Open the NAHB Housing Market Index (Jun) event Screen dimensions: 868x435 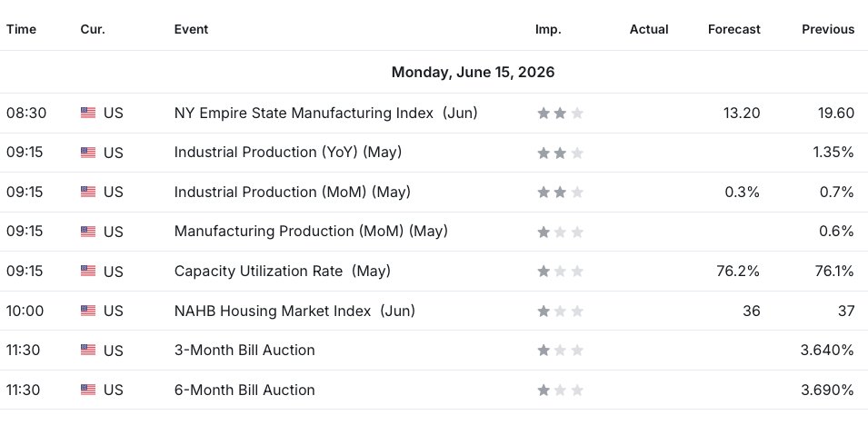[x=294, y=311]
